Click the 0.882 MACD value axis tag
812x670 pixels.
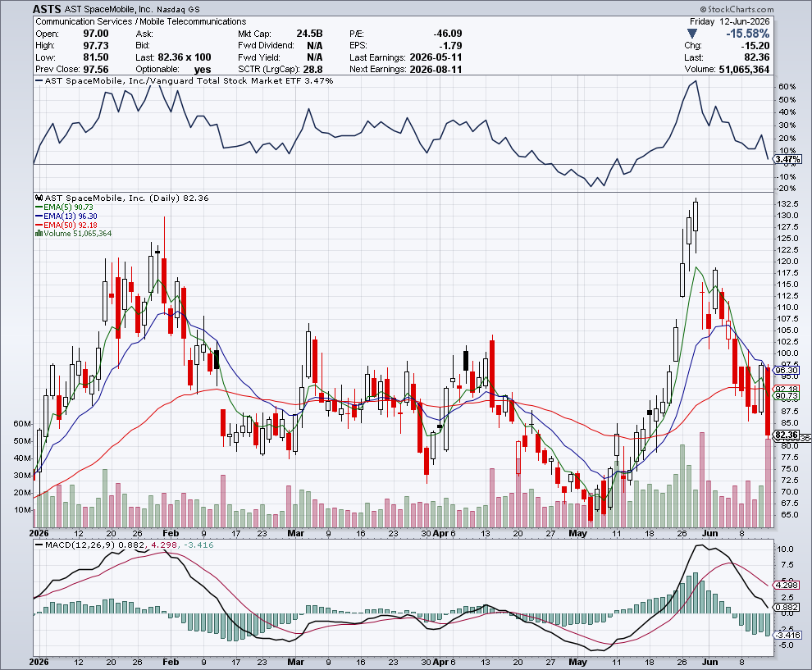pyautogui.click(x=786, y=608)
